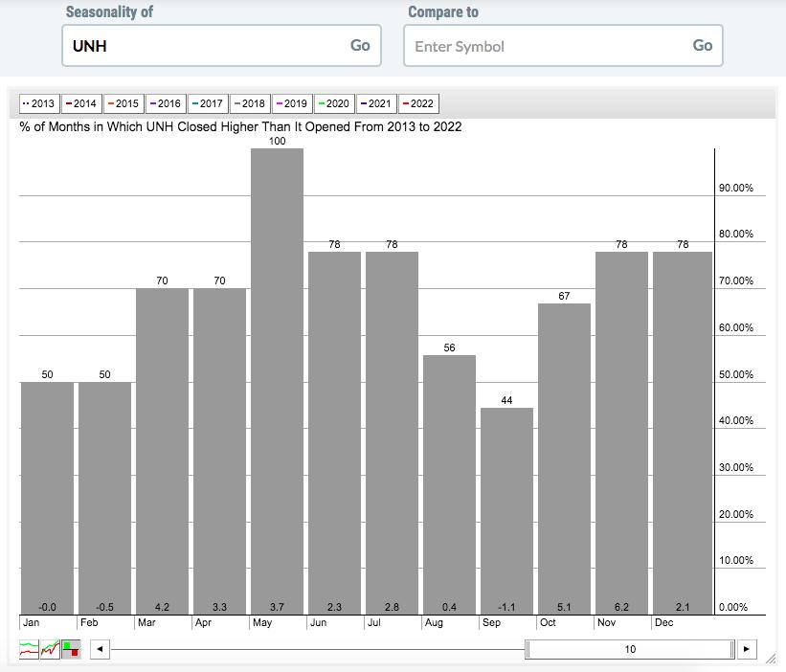This screenshot has height=672, width=786.
Task: Click the left scroll arrow on year slider
Action: 99,650
